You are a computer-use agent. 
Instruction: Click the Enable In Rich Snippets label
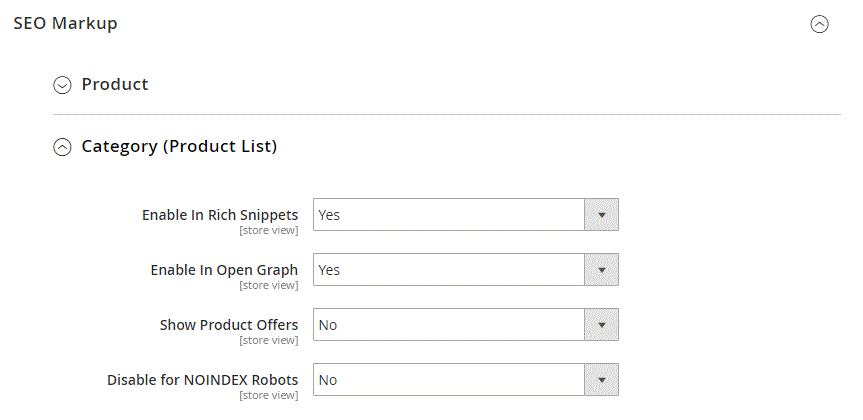[220, 214]
